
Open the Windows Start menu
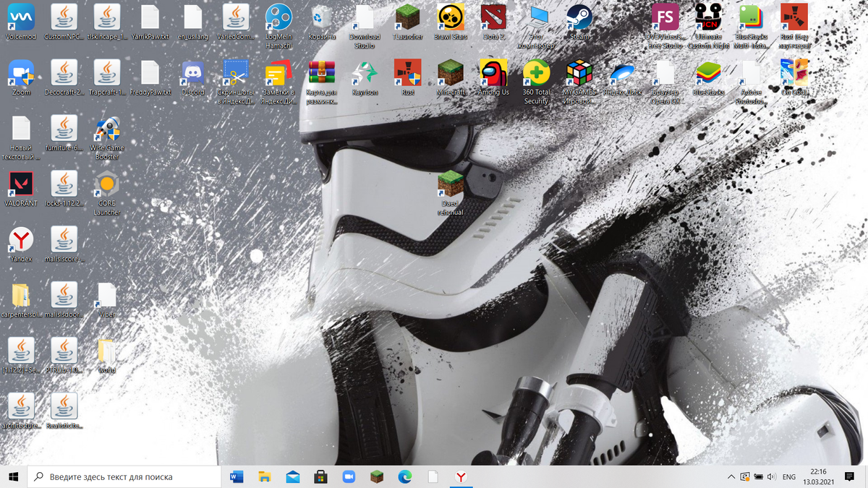pyautogui.click(x=13, y=476)
